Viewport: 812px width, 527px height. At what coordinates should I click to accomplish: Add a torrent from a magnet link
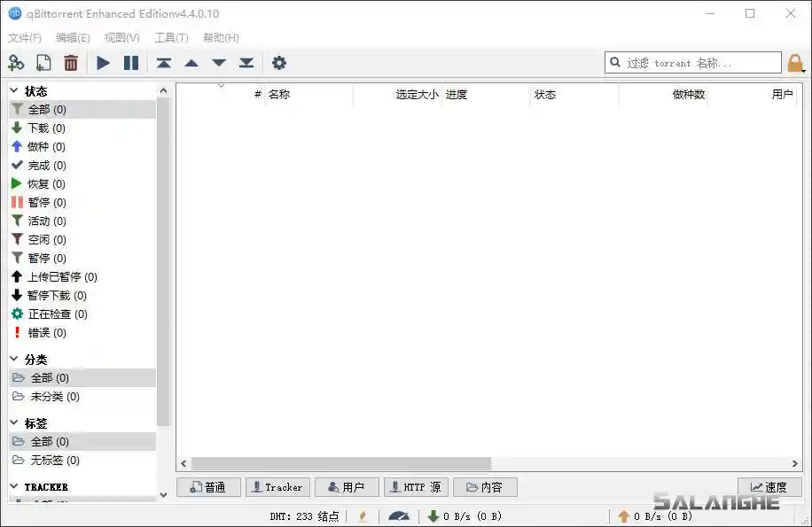coord(18,63)
